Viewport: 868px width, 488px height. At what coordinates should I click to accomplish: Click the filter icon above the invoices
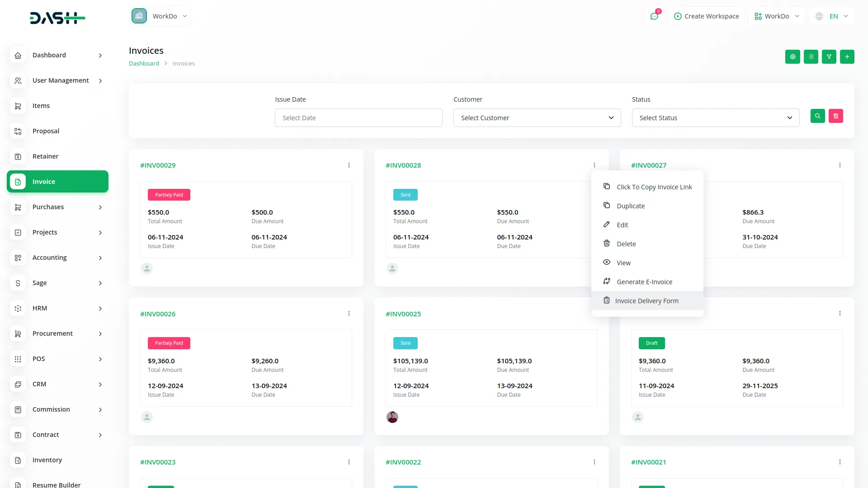click(x=829, y=56)
